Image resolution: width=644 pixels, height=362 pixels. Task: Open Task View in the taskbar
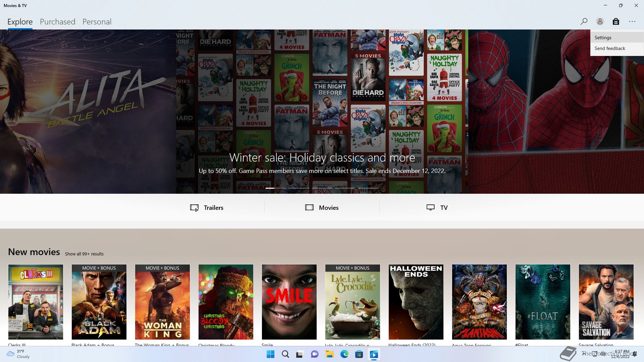click(300, 354)
